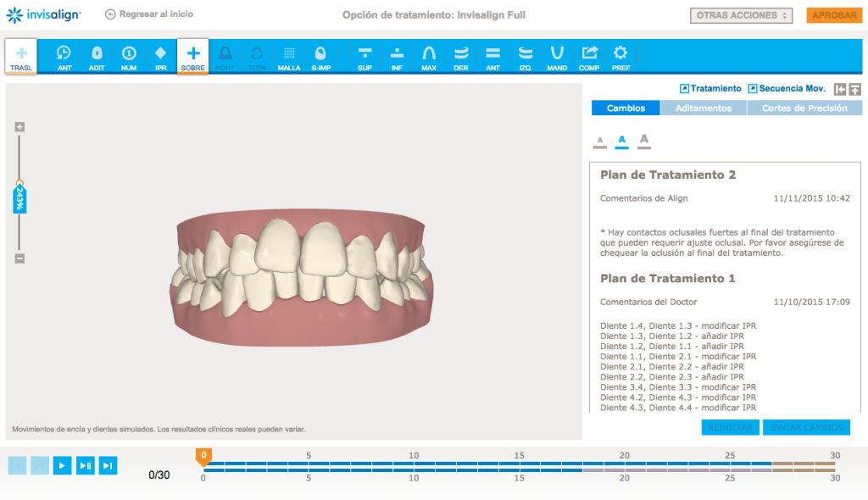Open PREF preferences gear
This screenshot has height=500, width=868.
620,57
